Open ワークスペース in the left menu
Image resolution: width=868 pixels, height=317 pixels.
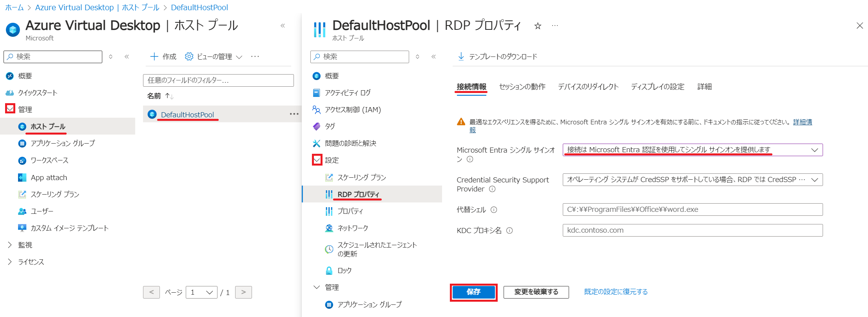[x=49, y=160]
